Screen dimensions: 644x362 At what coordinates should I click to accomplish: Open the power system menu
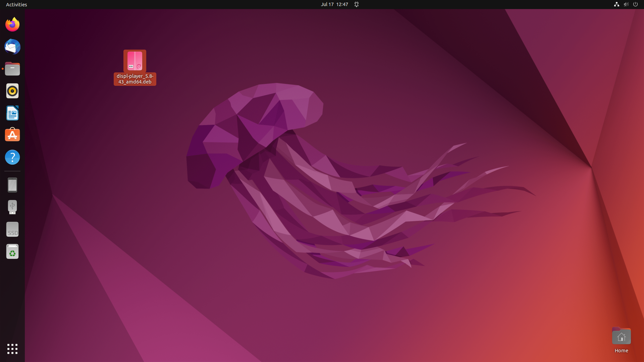click(x=635, y=4)
